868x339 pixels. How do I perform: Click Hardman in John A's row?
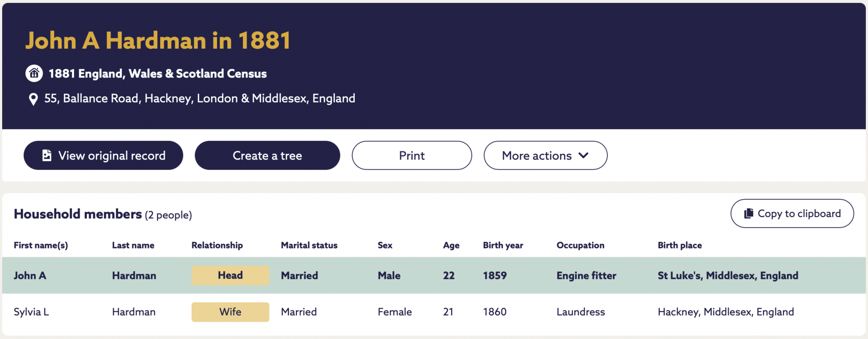pyautogui.click(x=134, y=276)
